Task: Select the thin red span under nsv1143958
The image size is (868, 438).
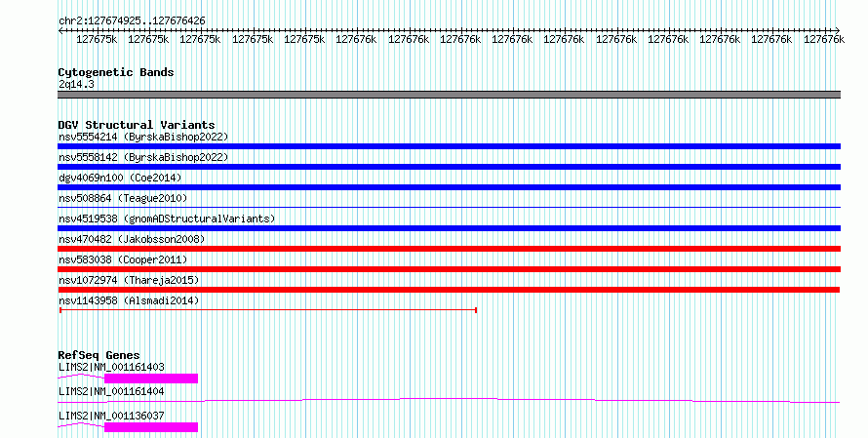Action: pos(268,310)
